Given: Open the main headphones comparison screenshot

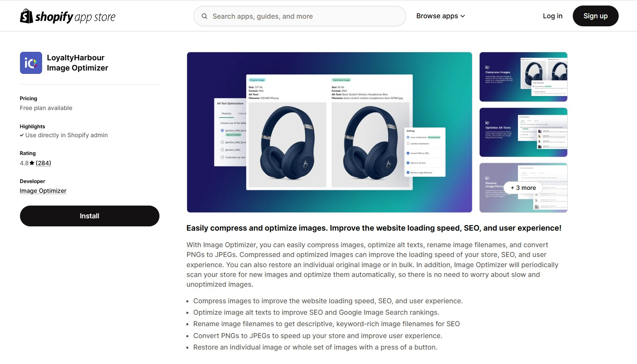Looking at the screenshot, I should 330,132.
